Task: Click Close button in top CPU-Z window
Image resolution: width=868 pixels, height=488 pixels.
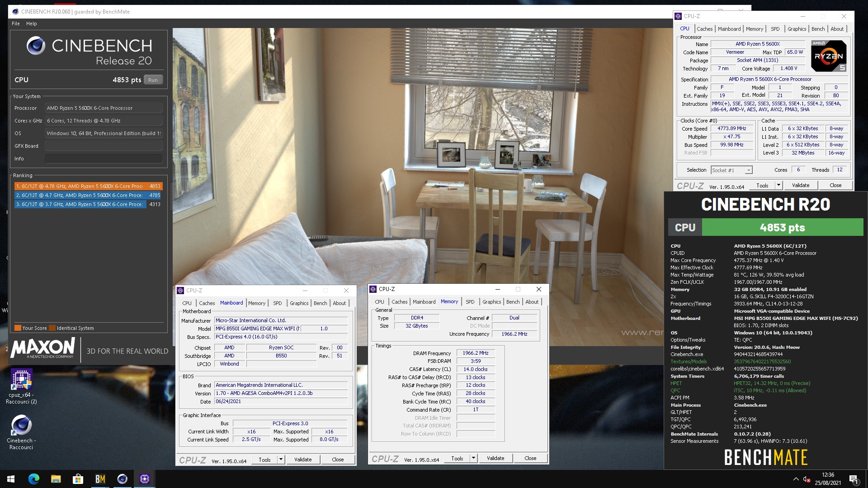Action: (835, 185)
